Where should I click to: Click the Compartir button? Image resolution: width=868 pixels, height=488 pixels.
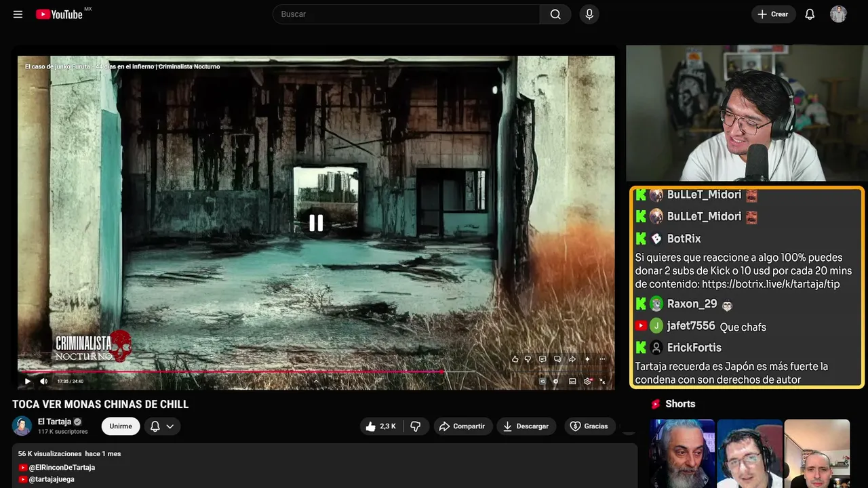point(462,426)
